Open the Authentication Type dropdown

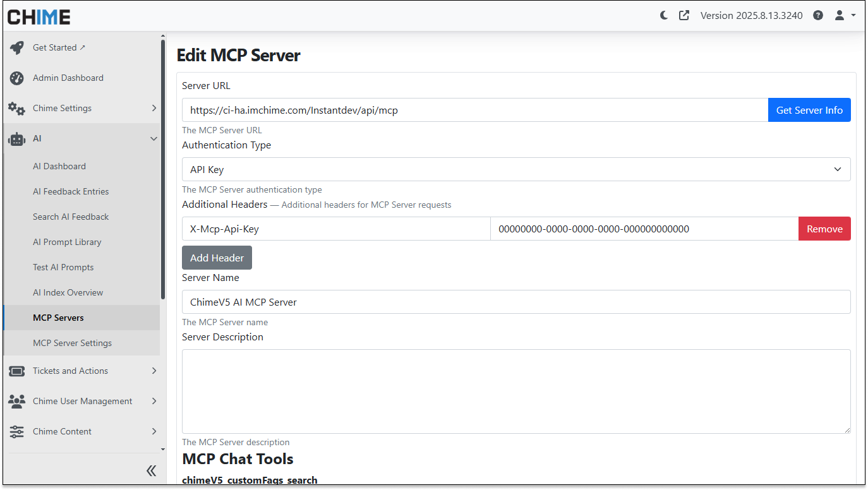pos(516,169)
